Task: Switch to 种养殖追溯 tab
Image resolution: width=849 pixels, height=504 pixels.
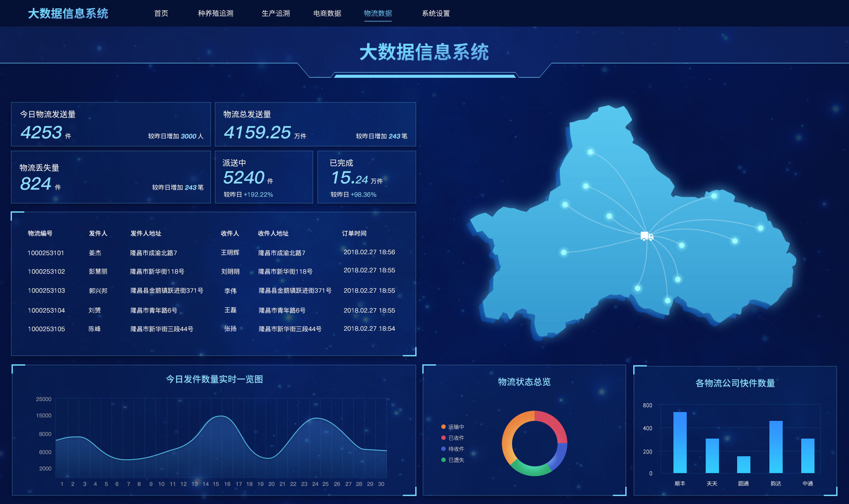Action: click(x=215, y=13)
